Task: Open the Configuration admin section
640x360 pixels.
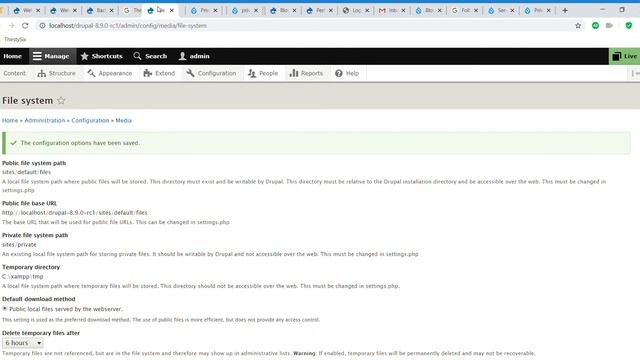Action: click(211, 73)
